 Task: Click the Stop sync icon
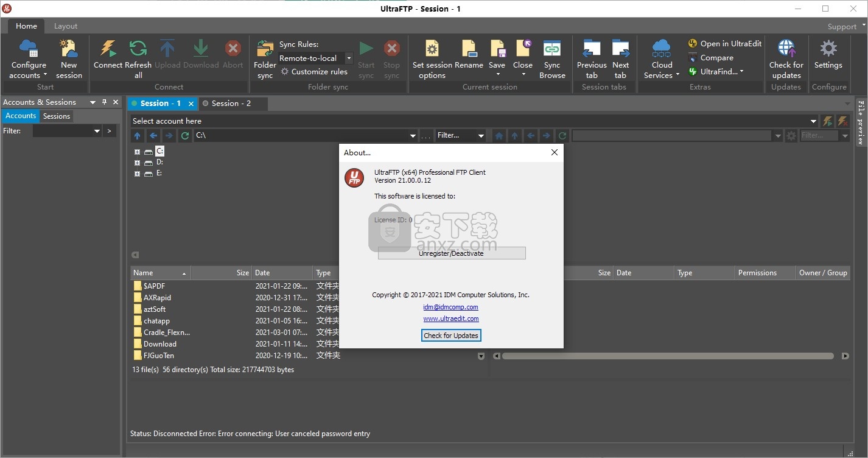391,49
